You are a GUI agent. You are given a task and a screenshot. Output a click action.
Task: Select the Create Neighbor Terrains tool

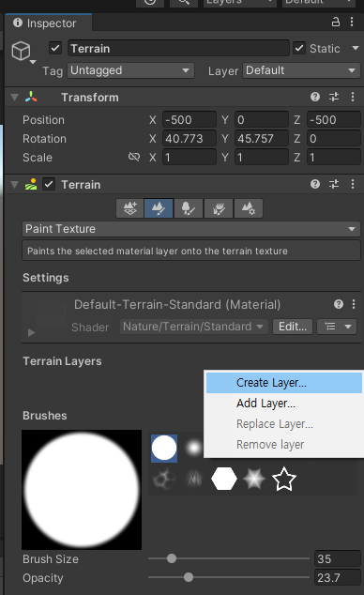click(130, 208)
